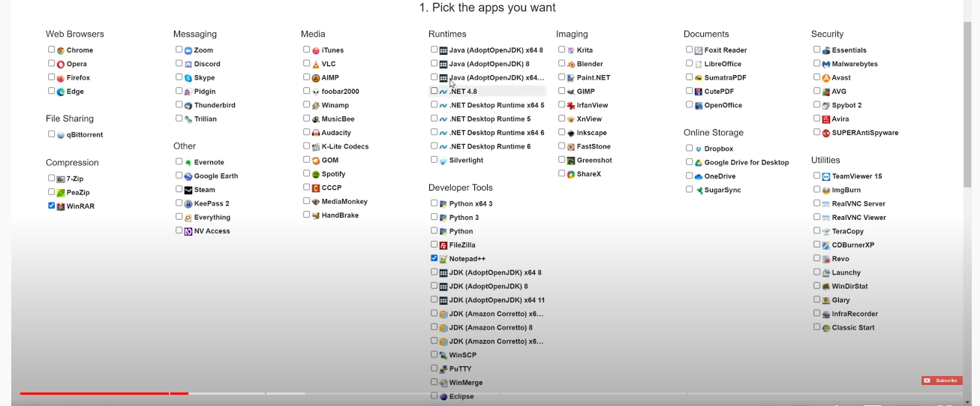This screenshot has width=980, height=406.
Task: Click the K-Lite Codecs label
Action: pyautogui.click(x=345, y=146)
